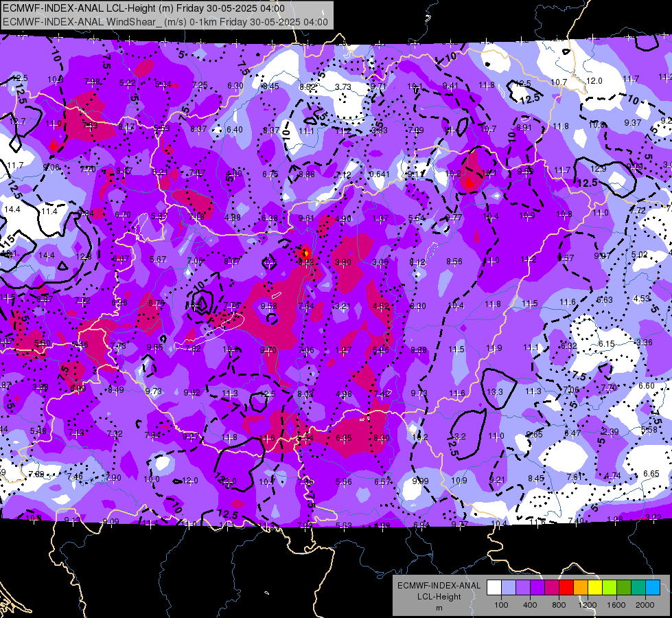672x618 pixels.
Task: Click the '6.65' value on the map
Action: point(651,474)
